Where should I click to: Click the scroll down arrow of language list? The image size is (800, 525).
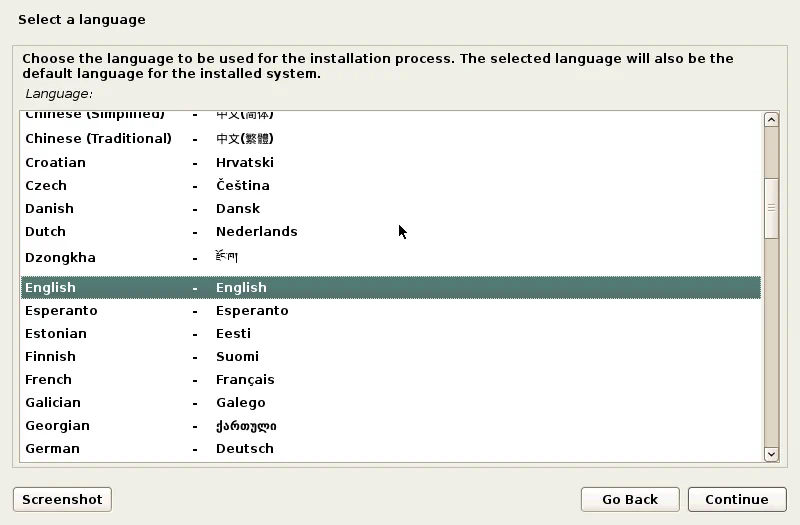coord(771,454)
